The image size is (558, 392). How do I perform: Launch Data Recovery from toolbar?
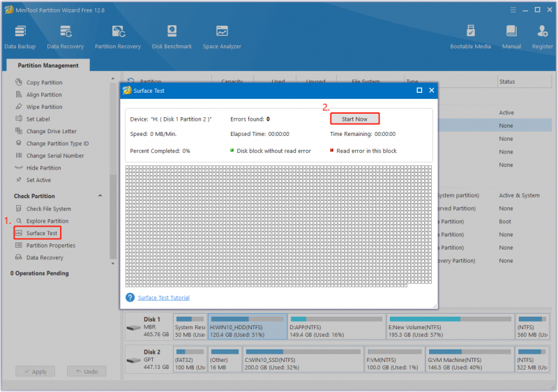65,37
